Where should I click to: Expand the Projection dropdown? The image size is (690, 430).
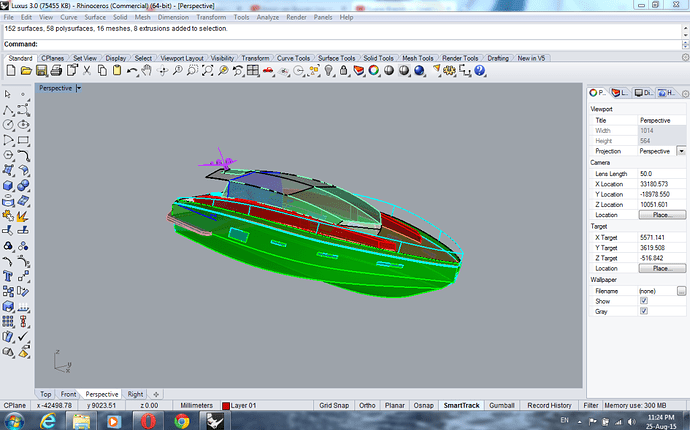[681, 150]
